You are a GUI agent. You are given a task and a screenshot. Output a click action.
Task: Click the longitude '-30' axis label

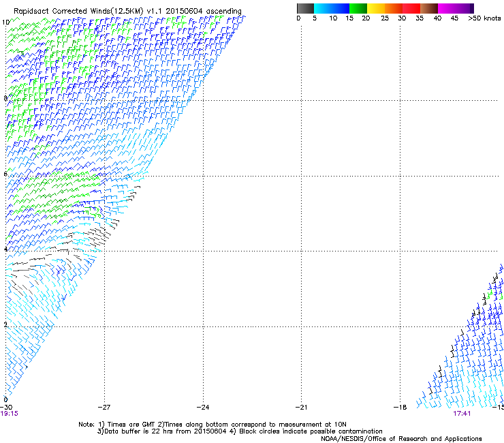(x=6, y=408)
